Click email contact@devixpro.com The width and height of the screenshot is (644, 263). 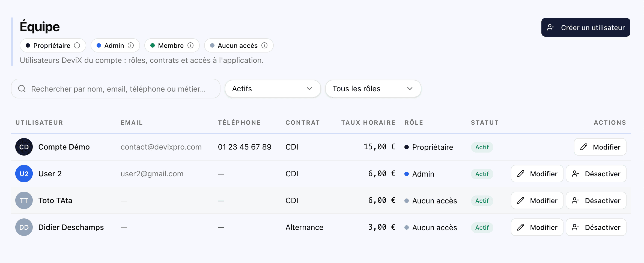point(161,147)
